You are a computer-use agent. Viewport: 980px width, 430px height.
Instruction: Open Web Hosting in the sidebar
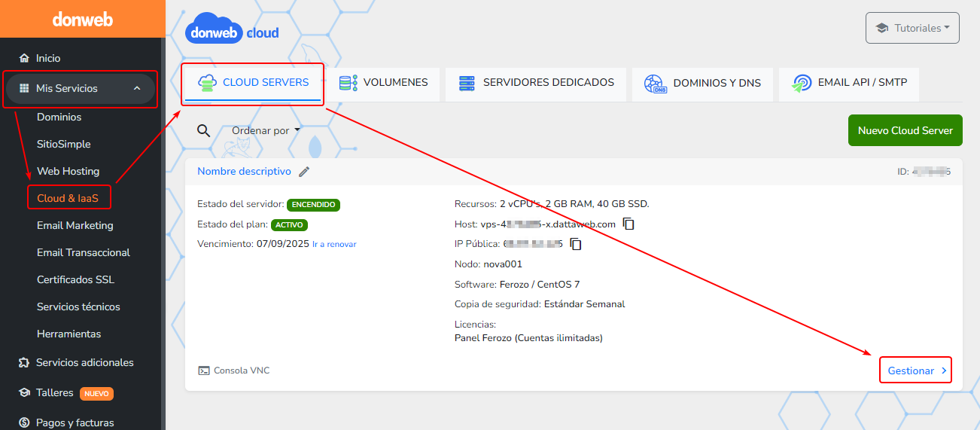coord(68,171)
